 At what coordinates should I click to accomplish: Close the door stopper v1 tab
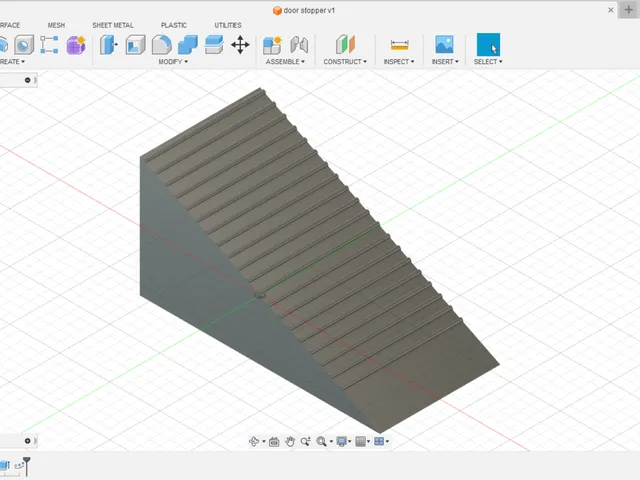(611, 10)
